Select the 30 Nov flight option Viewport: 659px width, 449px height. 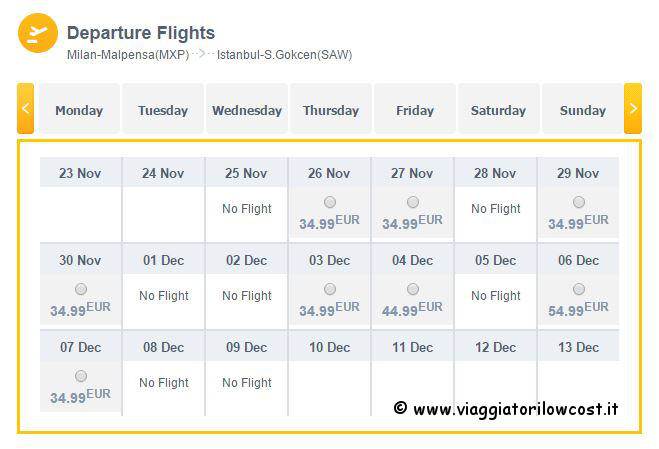pyautogui.click(x=81, y=289)
